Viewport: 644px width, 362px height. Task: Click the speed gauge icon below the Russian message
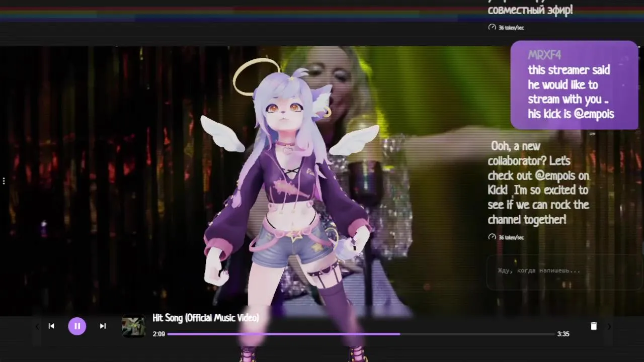pos(492,27)
